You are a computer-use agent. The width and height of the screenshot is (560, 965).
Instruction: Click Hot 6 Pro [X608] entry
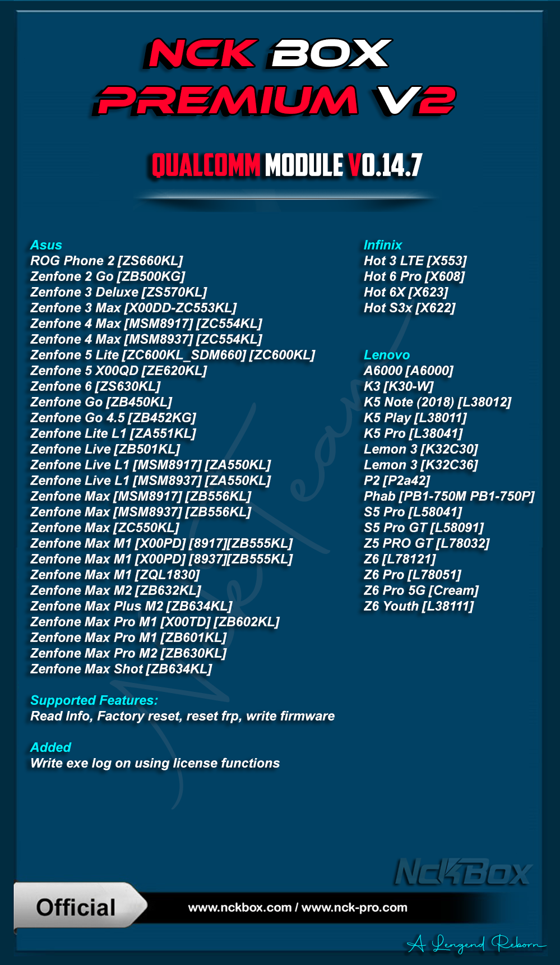pyautogui.click(x=414, y=276)
